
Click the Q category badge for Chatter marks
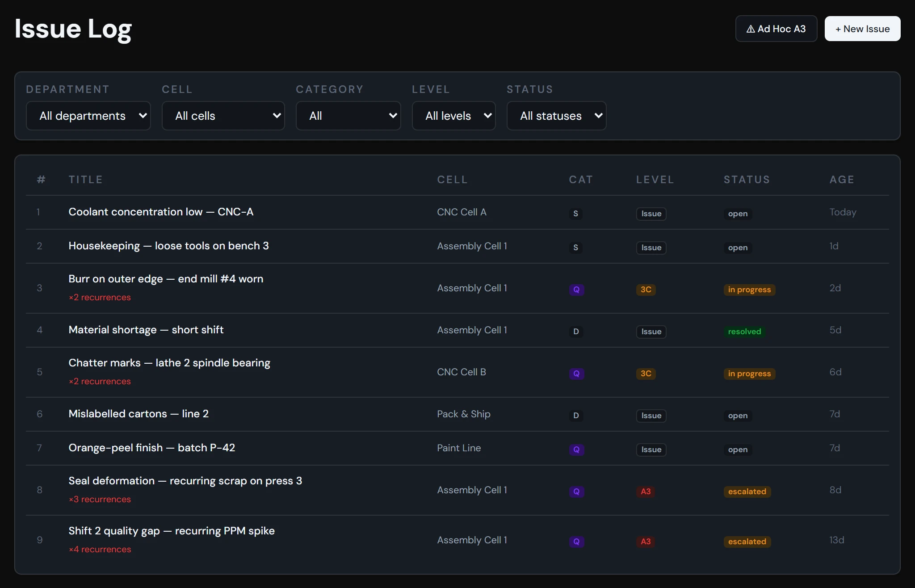tap(576, 374)
